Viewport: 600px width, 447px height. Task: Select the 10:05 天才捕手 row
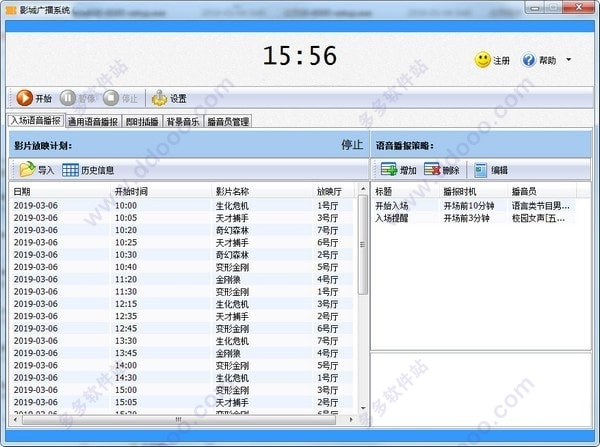click(182, 218)
